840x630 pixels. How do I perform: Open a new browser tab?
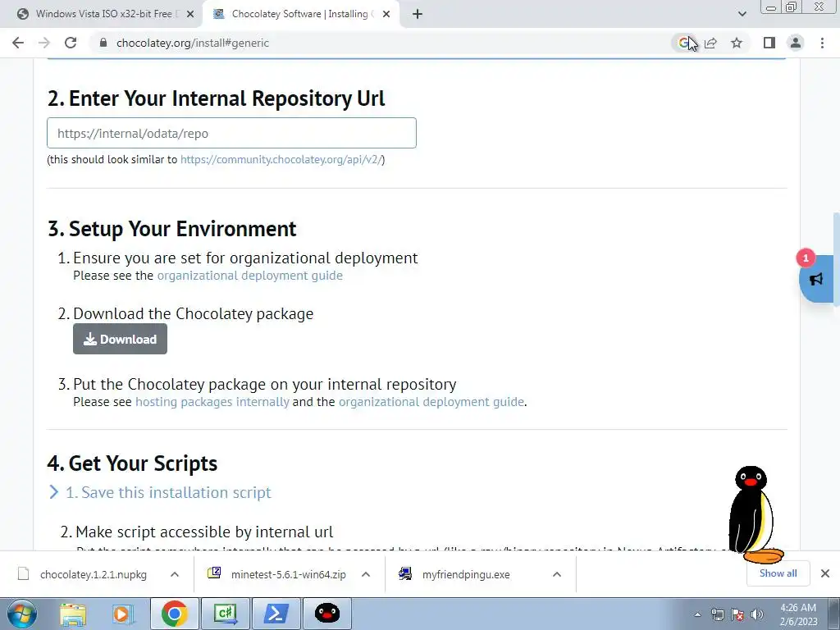[418, 15]
